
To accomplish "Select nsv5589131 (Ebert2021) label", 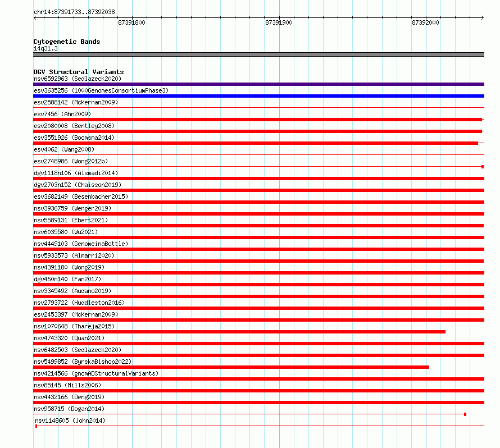I will (x=71, y=220).
